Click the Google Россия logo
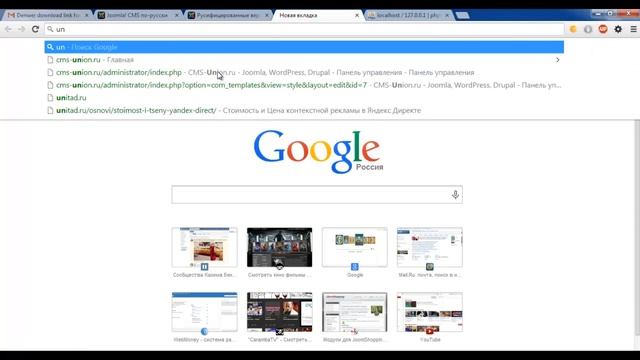Viewport: 640px width, 360px height. point(318,151)
